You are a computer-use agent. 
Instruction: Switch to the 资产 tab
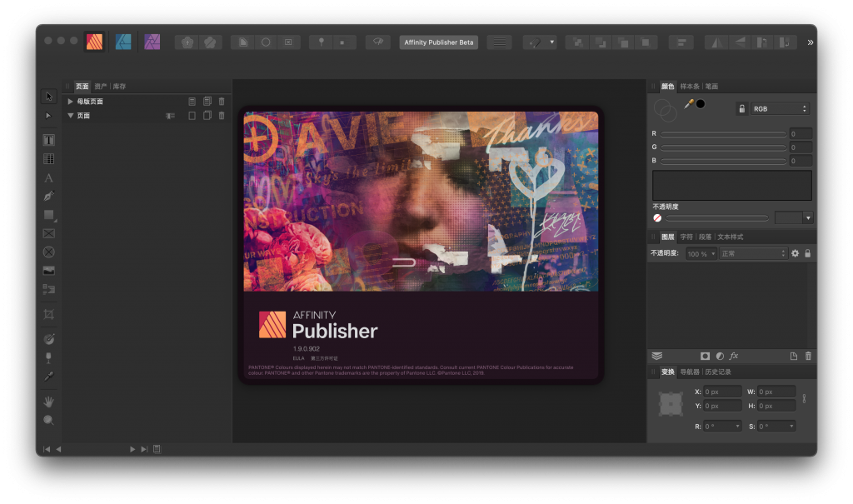(x=100, y=87)
